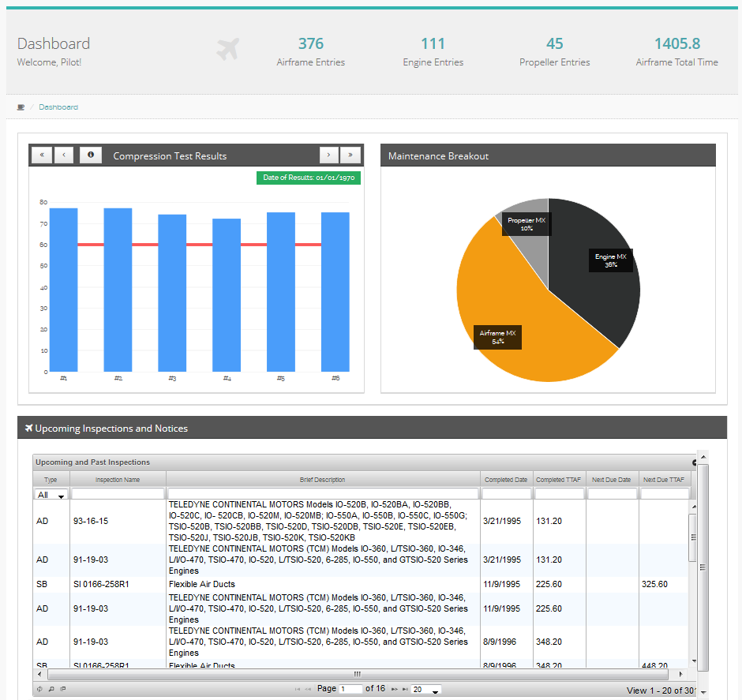Collapse the Upcoming and Past Inspections grid
Viewport: 742px width, 700px height.
coord(695,462)
